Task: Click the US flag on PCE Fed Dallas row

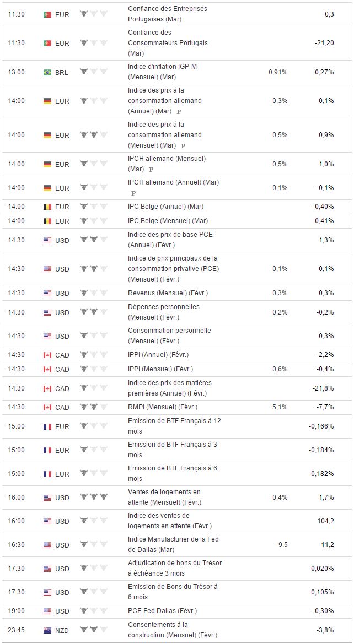Action: pyautogui.click(x=47, y=611)
